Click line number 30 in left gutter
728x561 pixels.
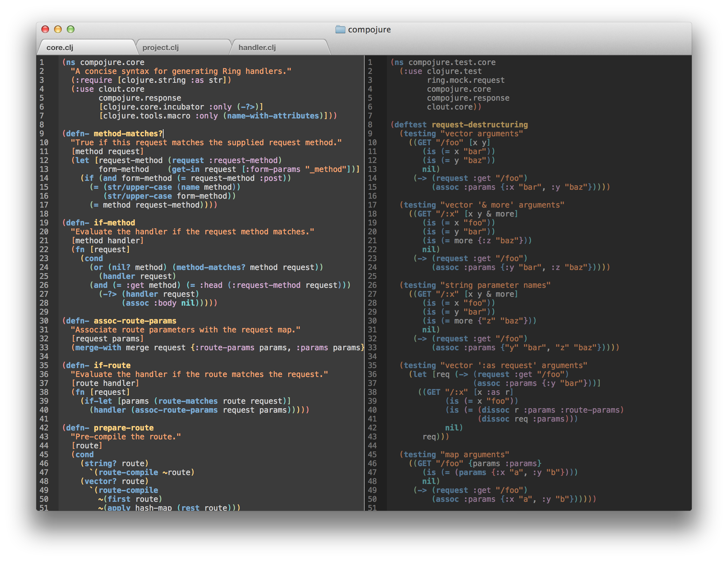pos(44,321)
